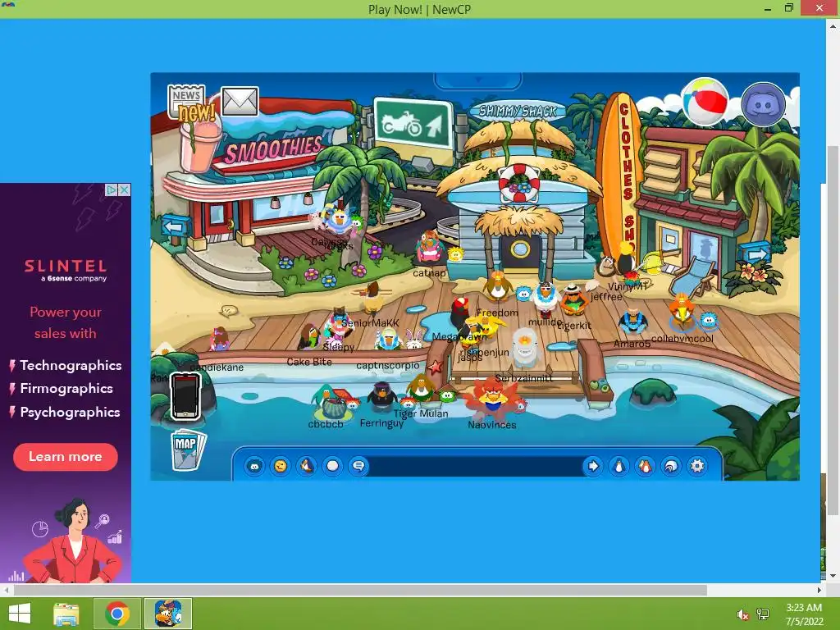Click the AdChoices triangle icon

(112, 189)
